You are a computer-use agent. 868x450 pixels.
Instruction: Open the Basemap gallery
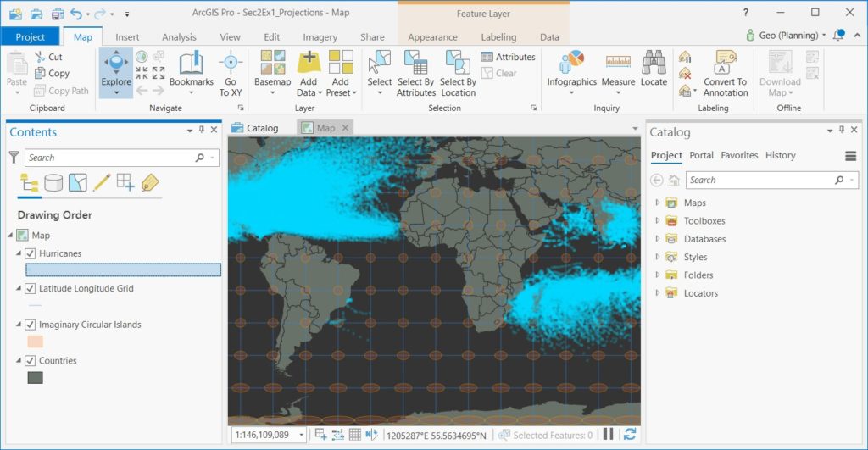[272, 73]
